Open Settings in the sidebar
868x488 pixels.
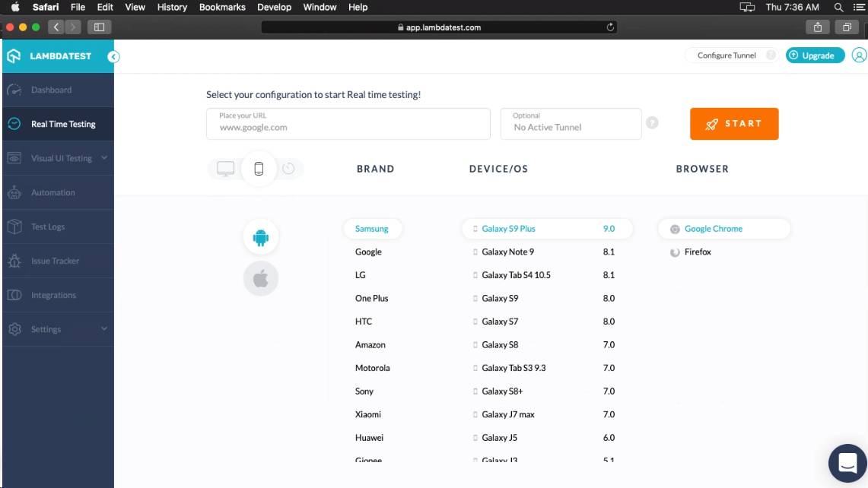point(58,329)
